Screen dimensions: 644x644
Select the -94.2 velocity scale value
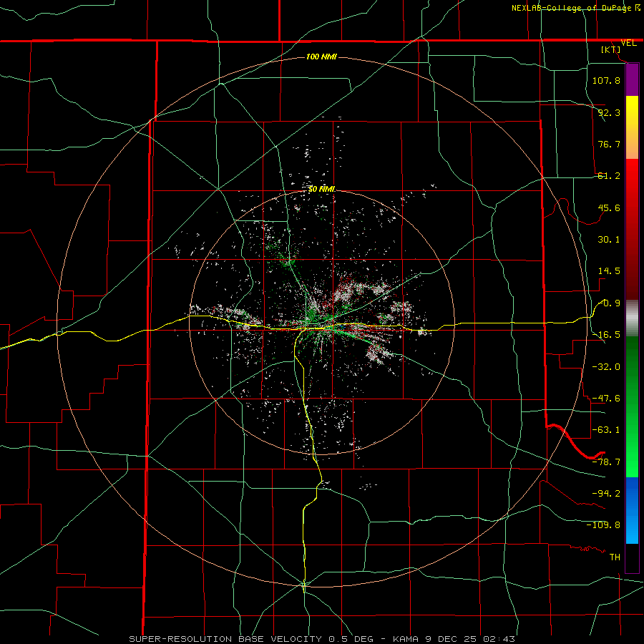(x=606, y=493)
